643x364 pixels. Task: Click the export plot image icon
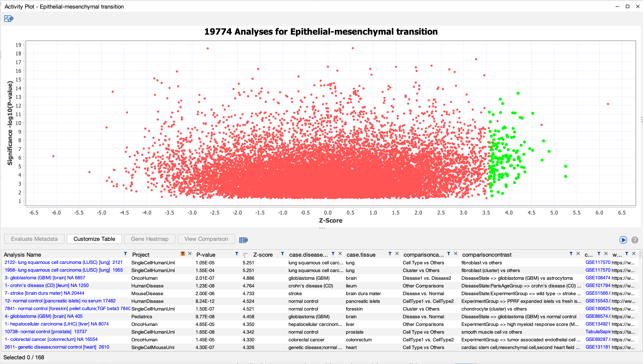[9, 19]
